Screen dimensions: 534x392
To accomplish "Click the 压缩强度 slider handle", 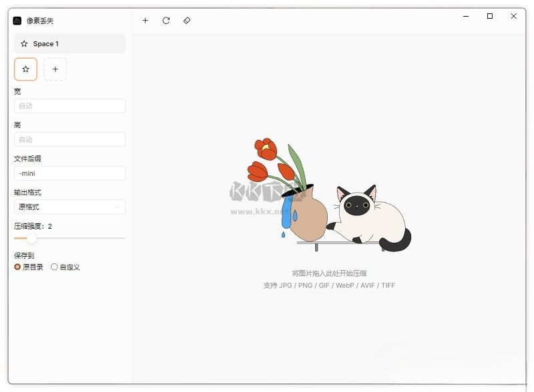I will 31,238.
